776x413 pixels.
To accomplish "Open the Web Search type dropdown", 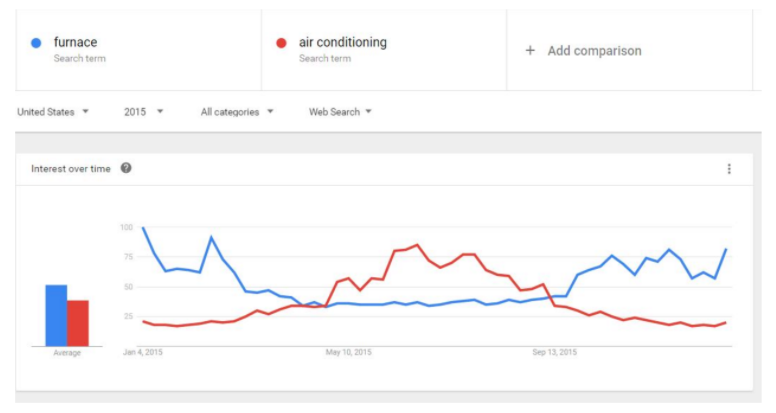I will (340, 112).
